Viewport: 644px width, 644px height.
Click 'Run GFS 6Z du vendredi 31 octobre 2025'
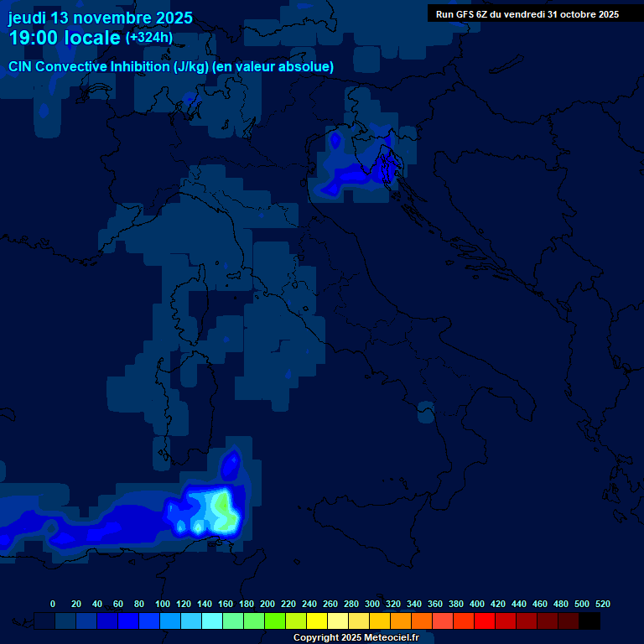[x=527, y=14]
